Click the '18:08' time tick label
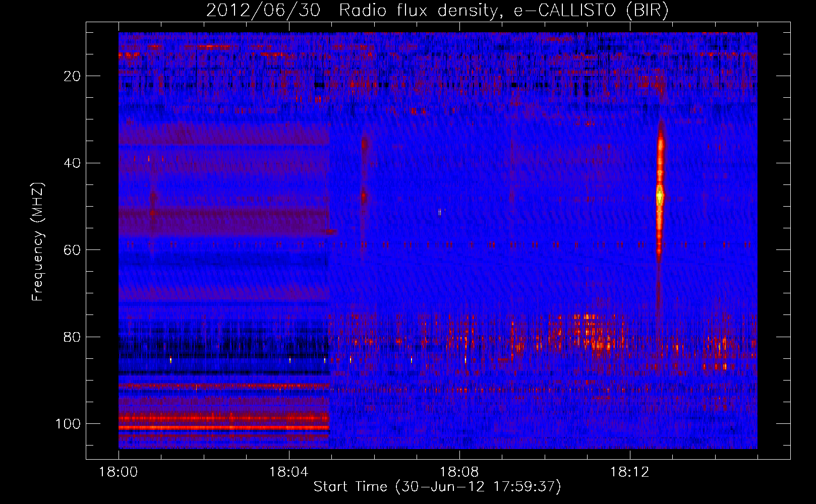Image resolution: width=816 pixels, height=504 pixels. (x=459, y=472)
